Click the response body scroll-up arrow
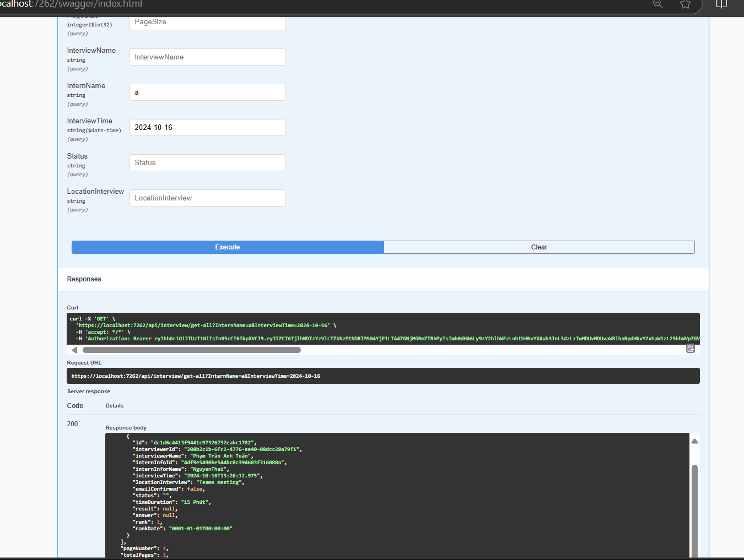Viewport: 744px width, 560px height. (x=694, y=441)
